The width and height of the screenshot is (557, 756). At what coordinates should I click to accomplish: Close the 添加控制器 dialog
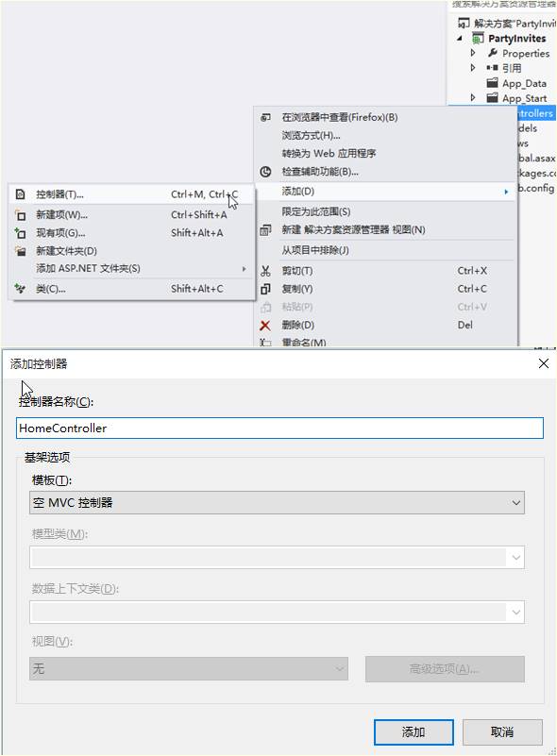click(544, 363)
